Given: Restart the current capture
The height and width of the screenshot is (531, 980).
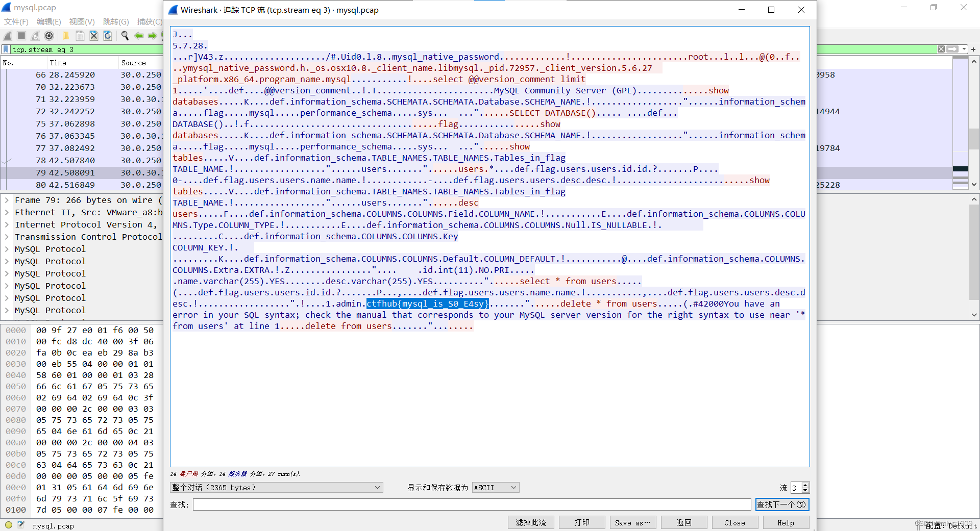Looking at the screenshot, I should pyautogui.click(x=35, y=36).
